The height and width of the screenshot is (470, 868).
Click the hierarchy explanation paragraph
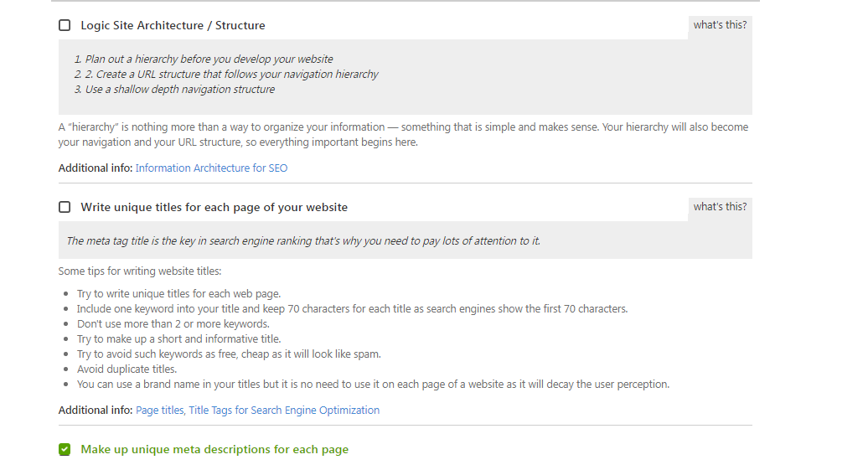[x=403, y=135]
